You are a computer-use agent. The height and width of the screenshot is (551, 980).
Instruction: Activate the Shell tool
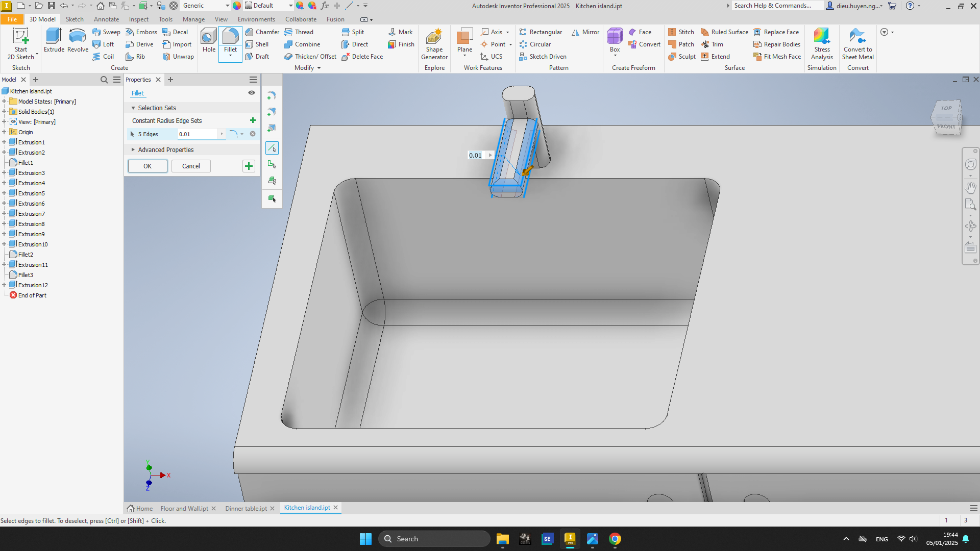[x=257, y=44]
